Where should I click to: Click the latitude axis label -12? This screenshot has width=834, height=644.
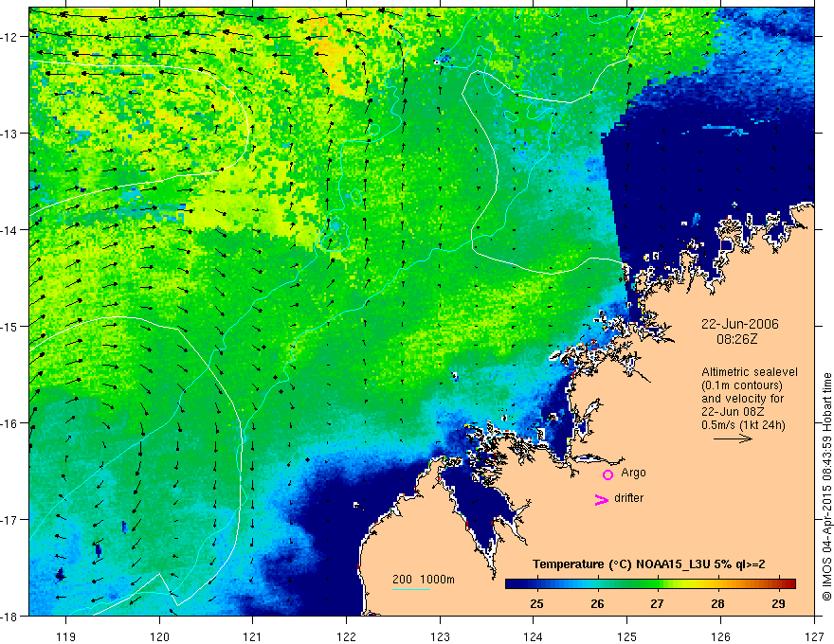10,37
